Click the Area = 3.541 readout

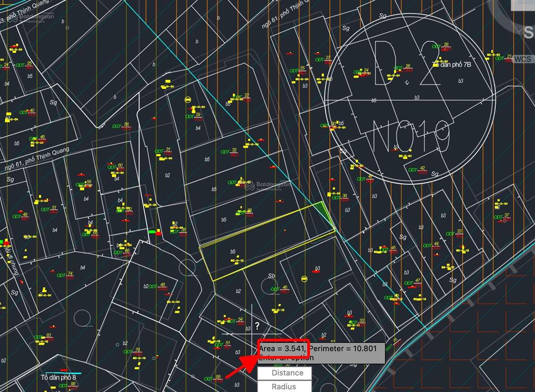282,348
